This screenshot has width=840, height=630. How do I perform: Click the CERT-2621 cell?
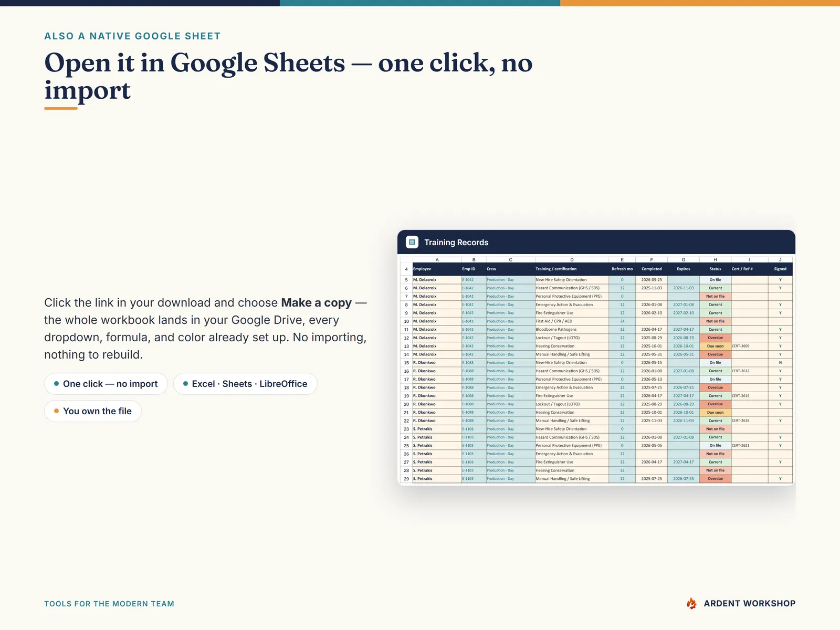pos(750,445)
